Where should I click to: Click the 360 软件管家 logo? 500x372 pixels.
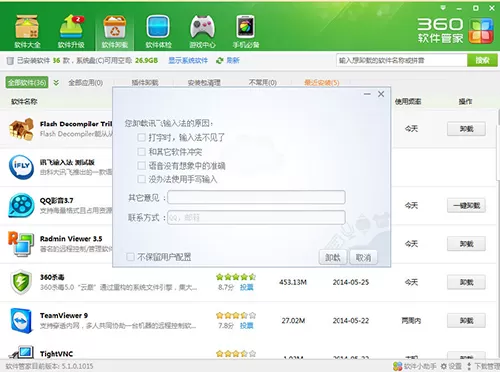[x=455, y=31]
